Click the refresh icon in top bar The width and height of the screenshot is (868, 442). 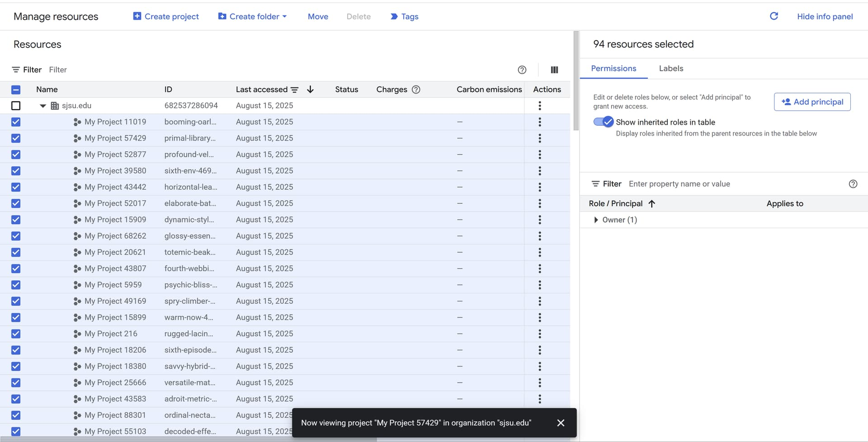(774, 16)
